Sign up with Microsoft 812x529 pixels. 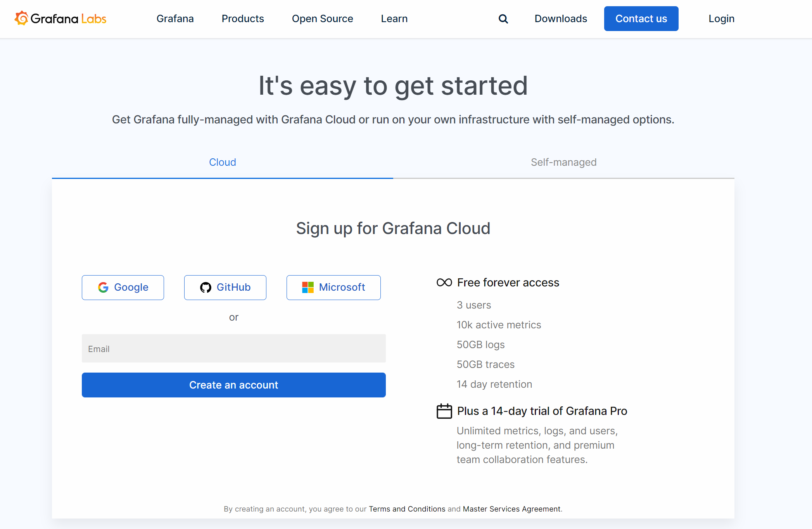333,287
